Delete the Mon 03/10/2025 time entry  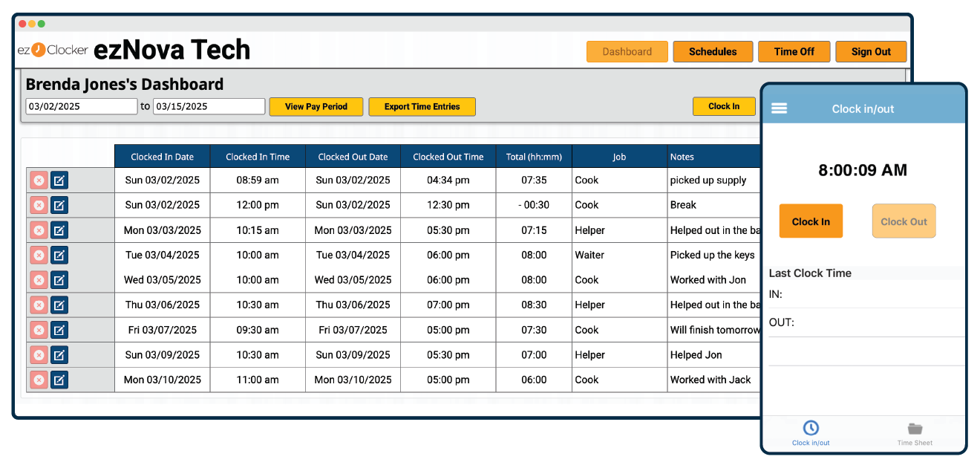tap(39, 380)
